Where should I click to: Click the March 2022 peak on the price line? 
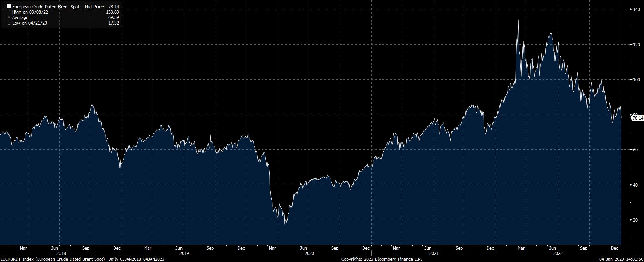(518, 20)
